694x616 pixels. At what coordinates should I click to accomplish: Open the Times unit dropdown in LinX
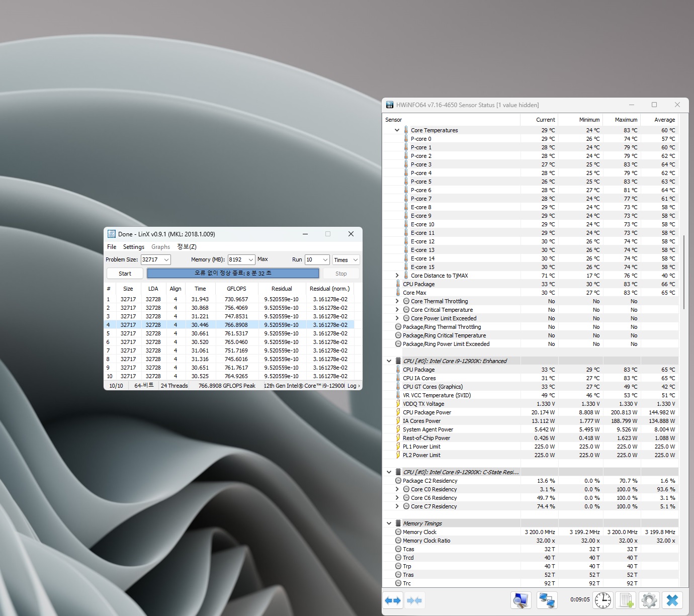coord(355,260)
